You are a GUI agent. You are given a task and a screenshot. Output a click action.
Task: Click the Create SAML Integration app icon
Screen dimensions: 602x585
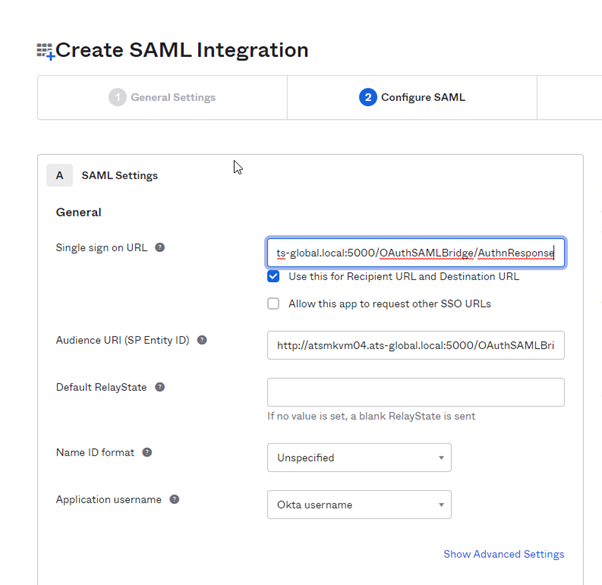point(45,51)
